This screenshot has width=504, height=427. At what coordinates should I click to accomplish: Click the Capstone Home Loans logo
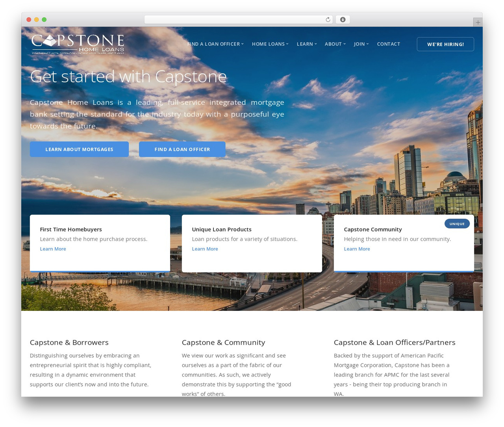(78, 44)
